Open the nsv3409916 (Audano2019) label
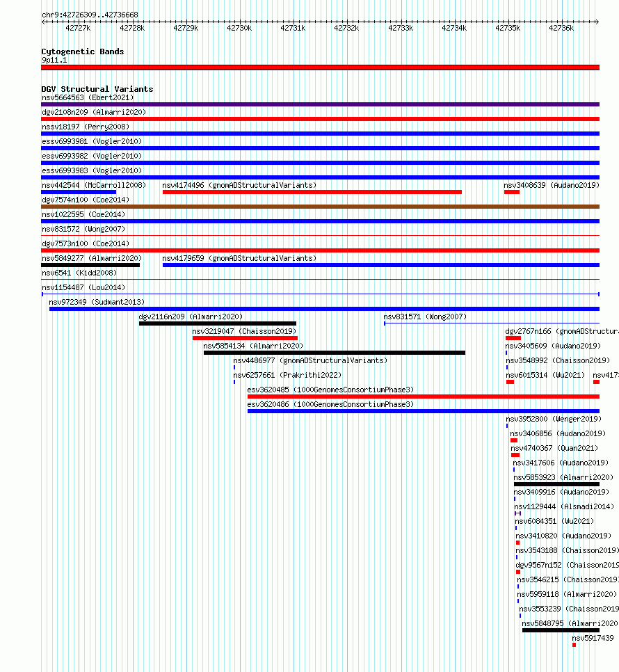 (x=561, y=492)
